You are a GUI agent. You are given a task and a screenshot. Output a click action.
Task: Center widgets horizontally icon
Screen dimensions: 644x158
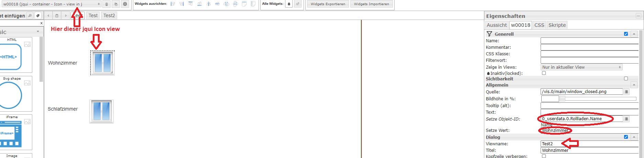217,4
